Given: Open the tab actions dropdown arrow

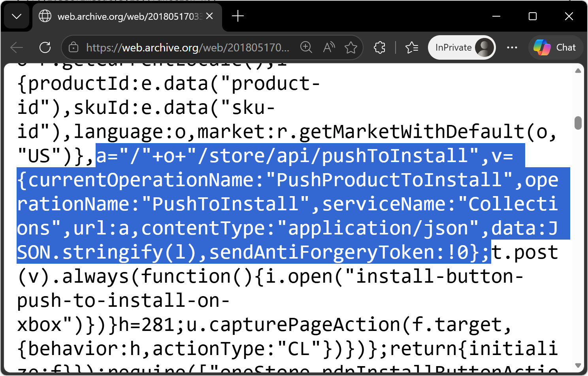Looking at the screenshot, I should click(x=17, y=16).
